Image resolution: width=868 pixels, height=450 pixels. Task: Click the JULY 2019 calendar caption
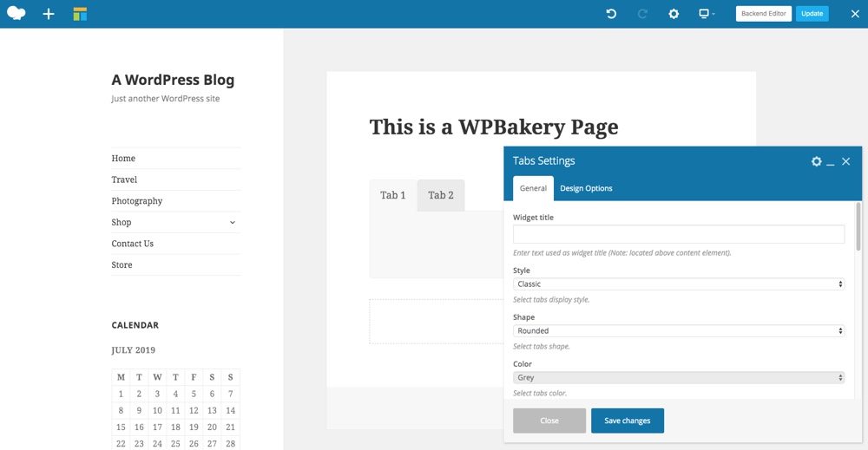tap(134, 350)
